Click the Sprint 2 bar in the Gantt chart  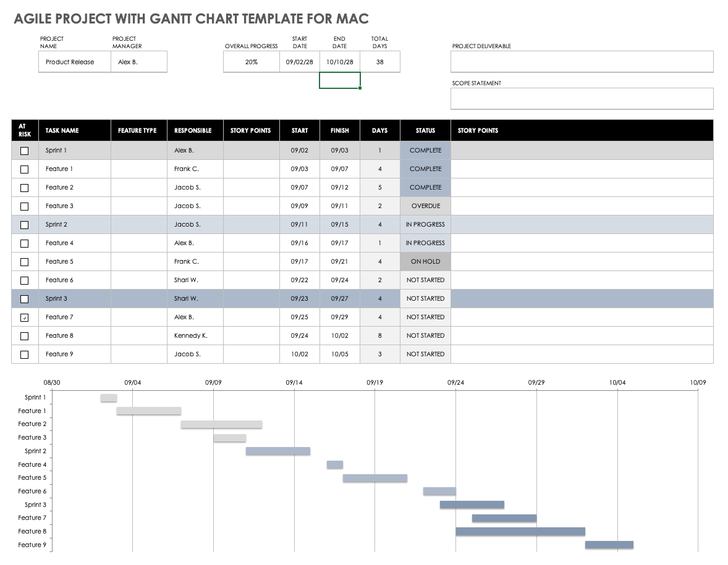click(278, 451)
